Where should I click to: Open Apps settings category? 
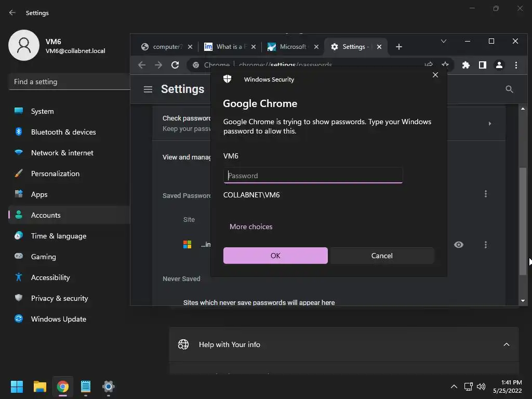pos(69,194)
